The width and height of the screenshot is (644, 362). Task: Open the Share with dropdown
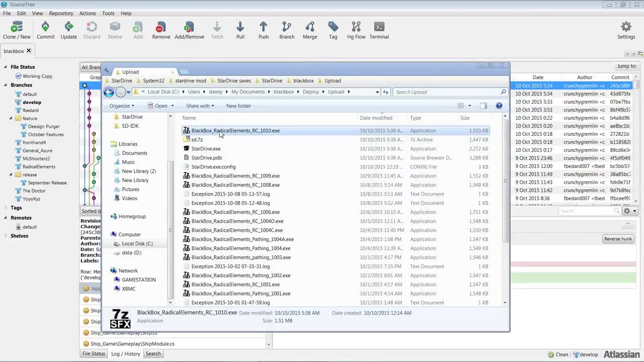pyautogui.click(x=200, y=106)
